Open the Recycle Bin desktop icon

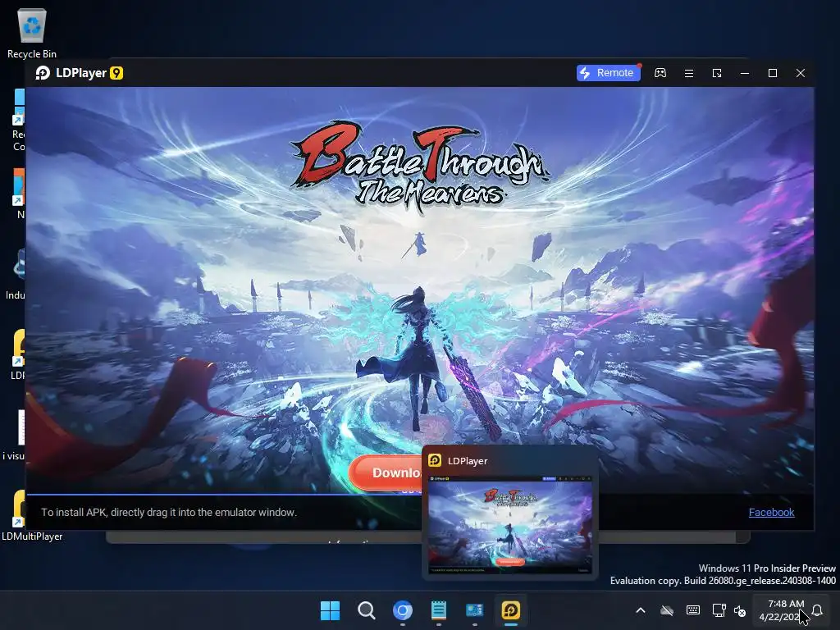[x=32, y=33]
